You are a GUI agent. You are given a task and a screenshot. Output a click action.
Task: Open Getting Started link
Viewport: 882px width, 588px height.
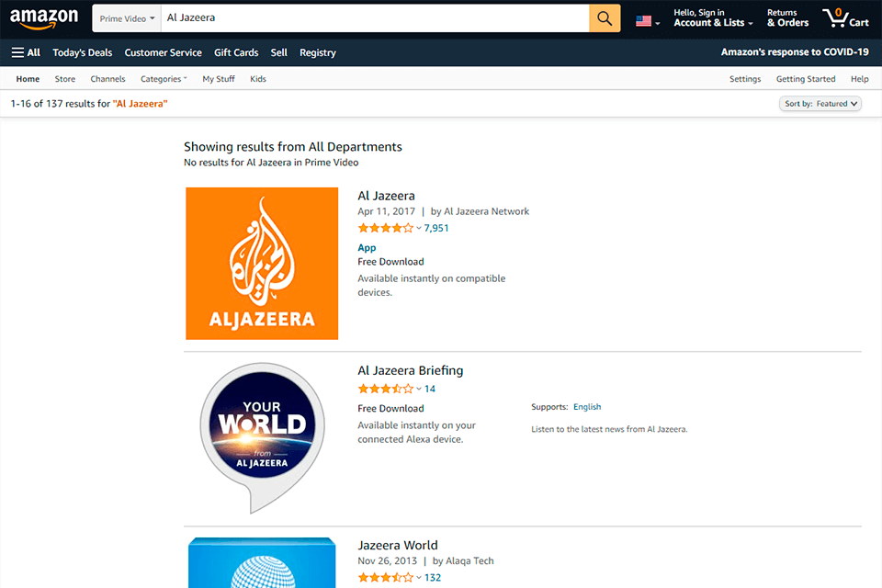[x=806, y=79]
